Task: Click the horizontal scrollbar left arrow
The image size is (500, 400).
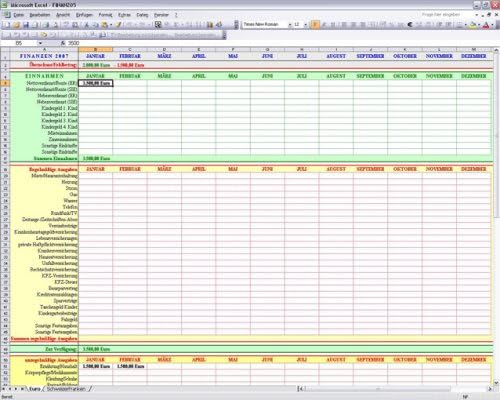Action: pos(301,389)
